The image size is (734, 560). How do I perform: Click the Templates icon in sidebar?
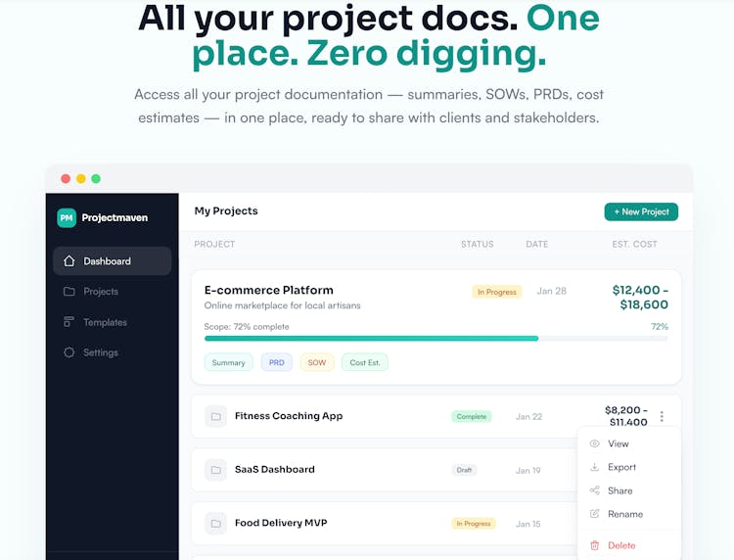(69, 322)
